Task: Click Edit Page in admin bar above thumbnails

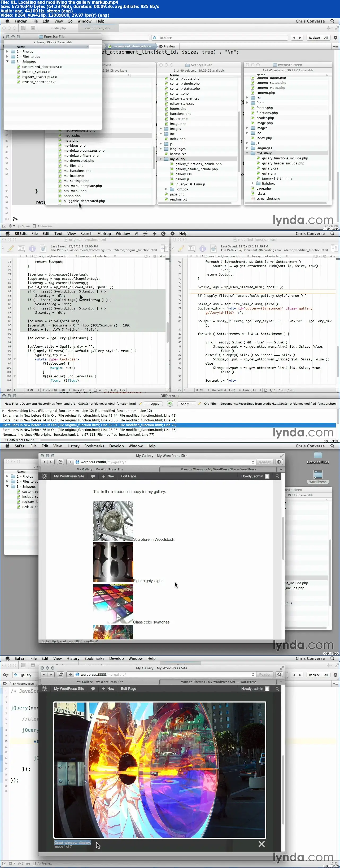Action: pyautogui.click(x=128, y=476)
